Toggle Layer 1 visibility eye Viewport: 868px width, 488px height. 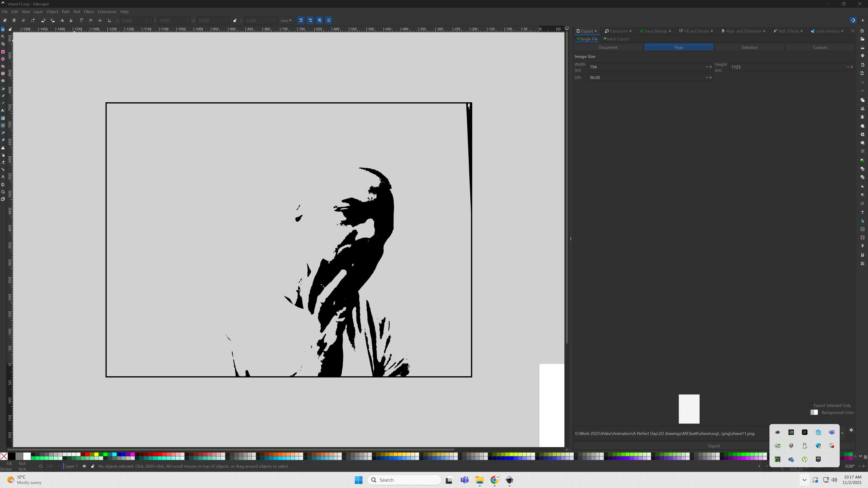(x=84, y=466)
